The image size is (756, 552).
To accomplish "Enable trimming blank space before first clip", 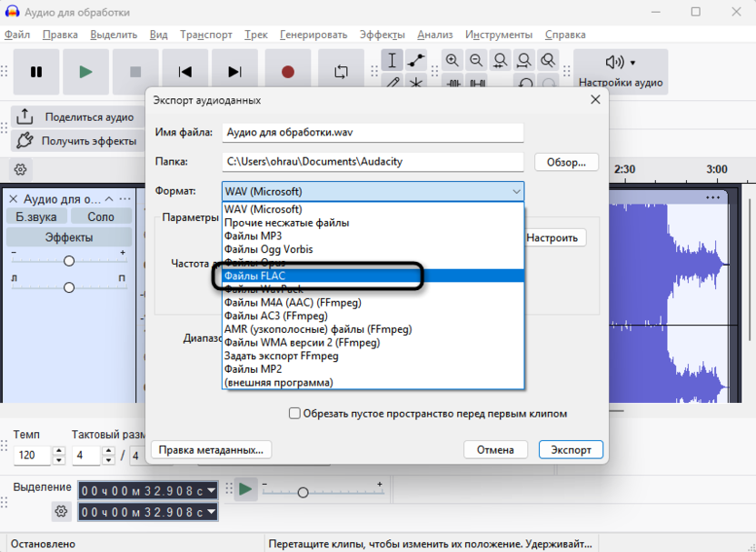I will (294, 413).
